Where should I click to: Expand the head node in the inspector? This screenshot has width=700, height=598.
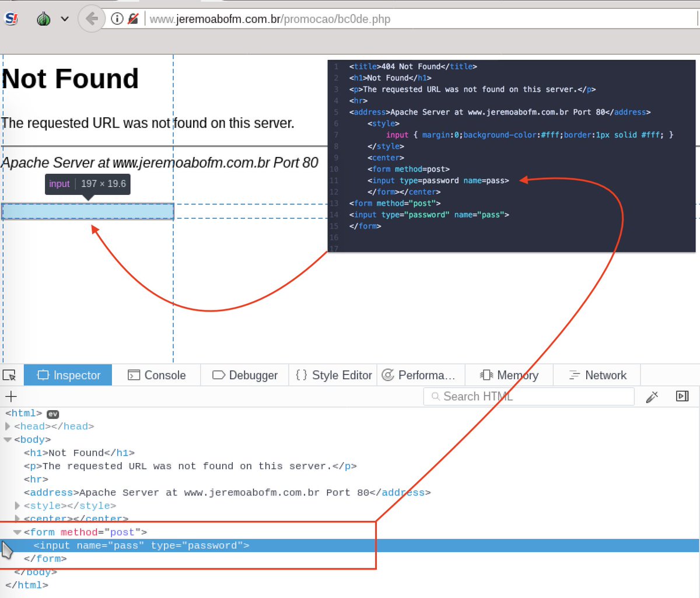coord(8,426)
